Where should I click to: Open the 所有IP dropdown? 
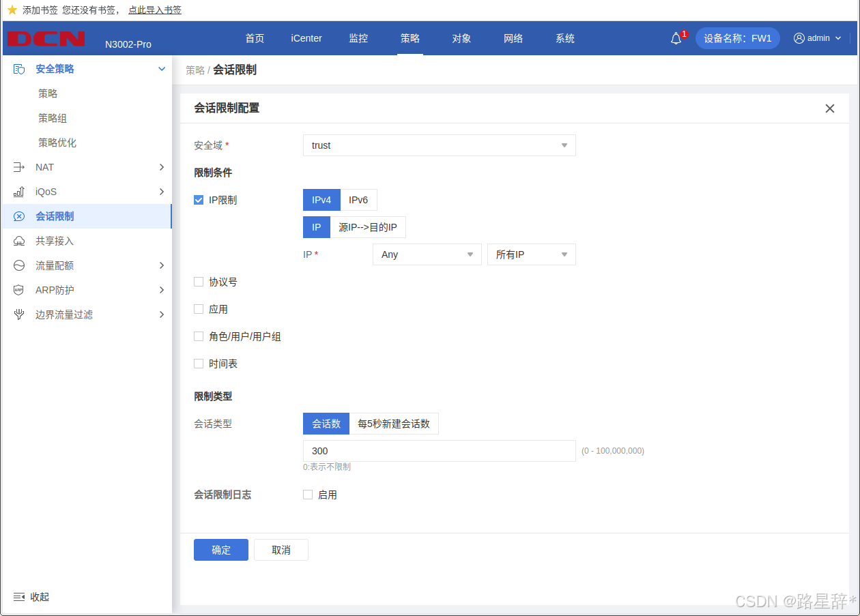[x=531, y=254]
